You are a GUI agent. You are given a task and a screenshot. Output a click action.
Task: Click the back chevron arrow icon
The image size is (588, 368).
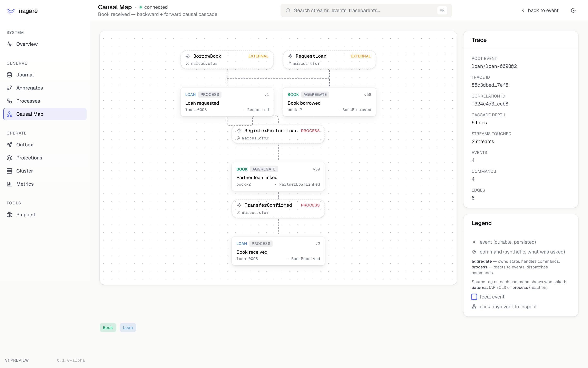523,10
